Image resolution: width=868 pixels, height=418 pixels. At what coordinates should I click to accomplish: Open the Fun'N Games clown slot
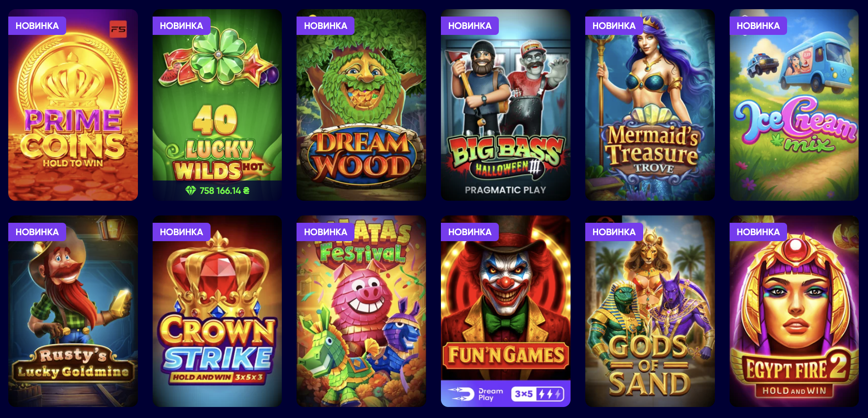(x=506, y=311)
